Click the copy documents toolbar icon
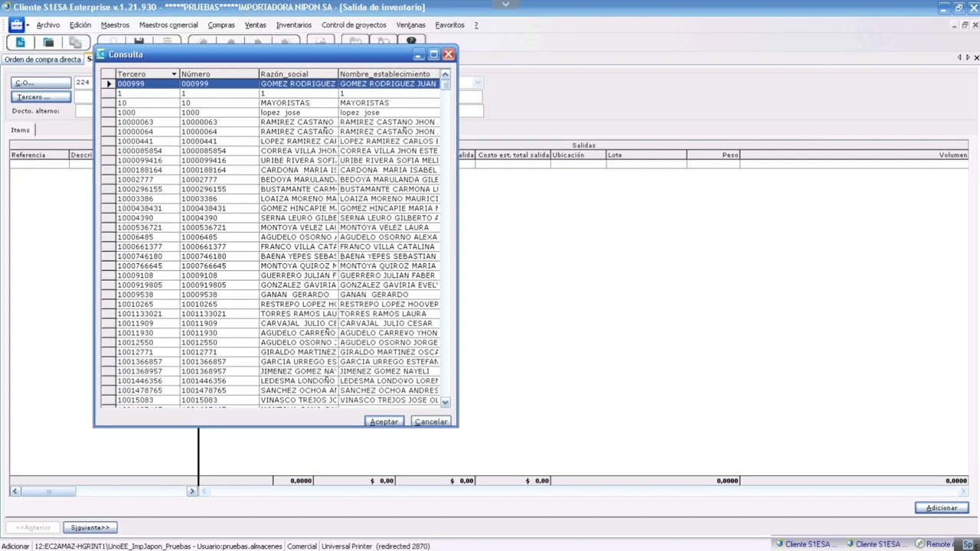The width and height of the screenshot is (980, 551). pyautogui.click(x=75, y=42)
